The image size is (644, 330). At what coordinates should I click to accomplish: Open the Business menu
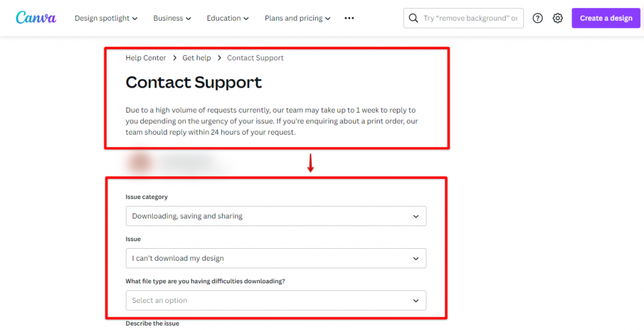172,18
